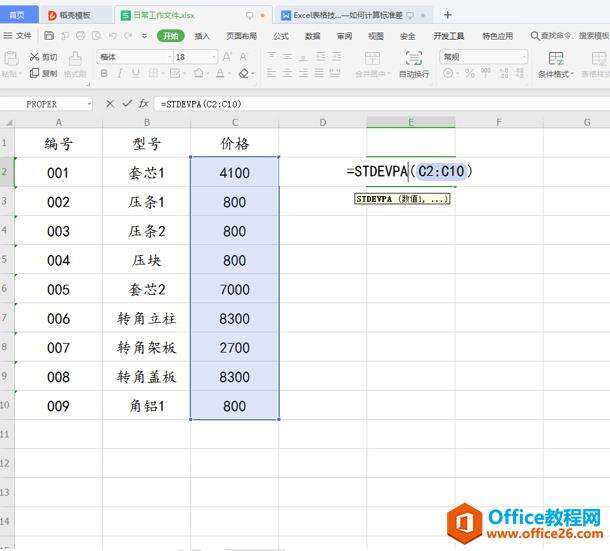This screenshot has height=551, width=610.
Task: Open the Page Layout (页面布局) tab
Action: tap(242, 36)
